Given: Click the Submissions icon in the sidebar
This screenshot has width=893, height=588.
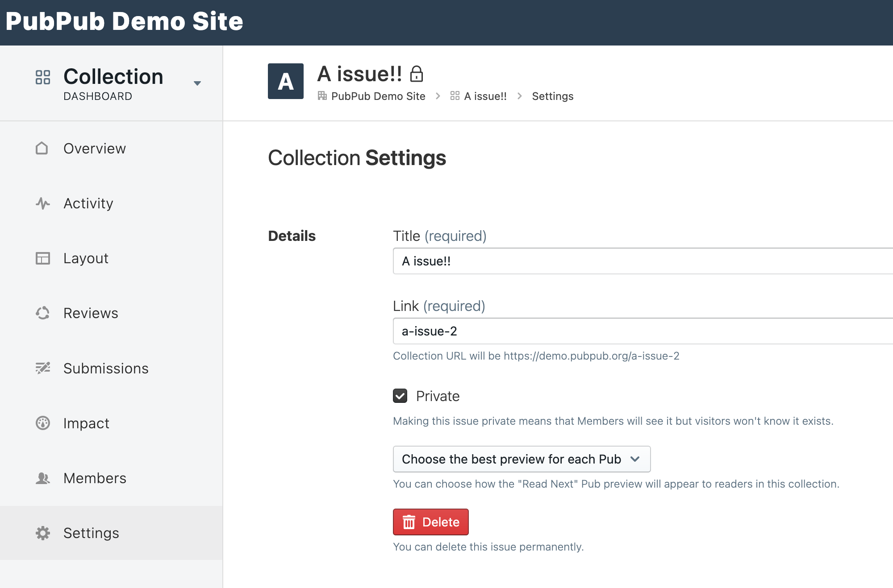Looking at the screenshot, I should (x=42, y=368).
